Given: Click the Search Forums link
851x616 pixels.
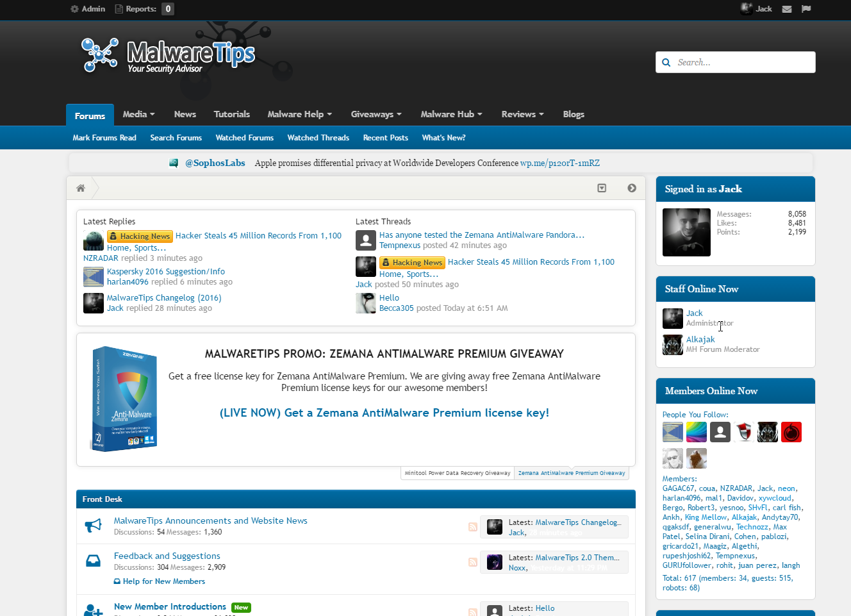Looking at the screenshot, I should (176, 138).
